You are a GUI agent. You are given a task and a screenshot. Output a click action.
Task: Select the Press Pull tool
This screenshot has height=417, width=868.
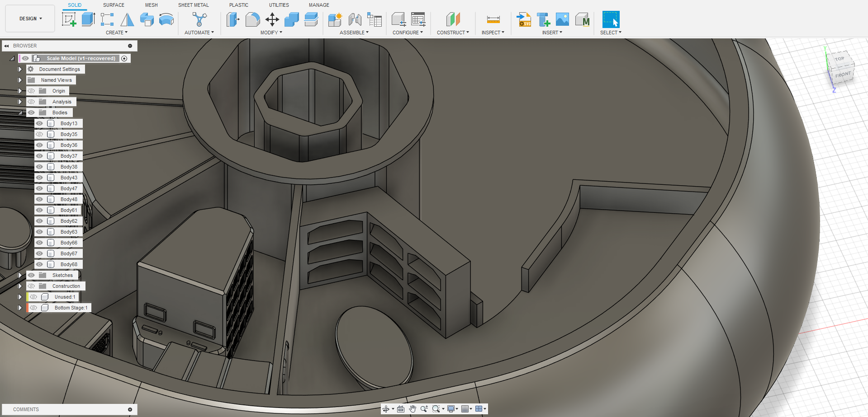pyautogui.click(x=233, y=19)
